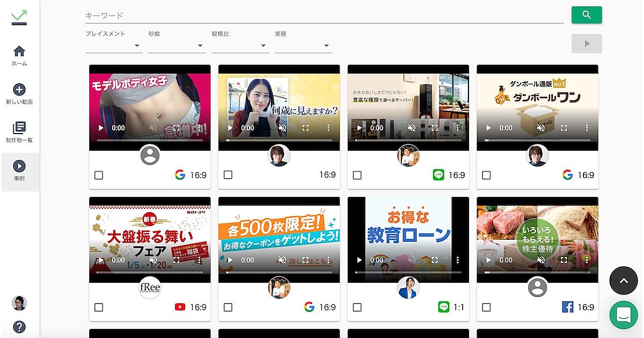644x338 pixels.
Task: Click the green checkmark logo in the sidebar
Action: coord(19,17)
